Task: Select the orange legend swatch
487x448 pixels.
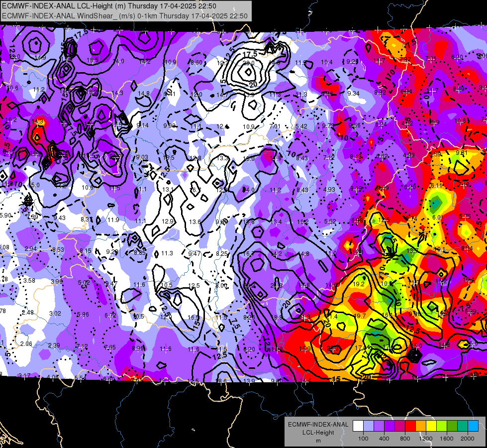Action: (421, 426)
